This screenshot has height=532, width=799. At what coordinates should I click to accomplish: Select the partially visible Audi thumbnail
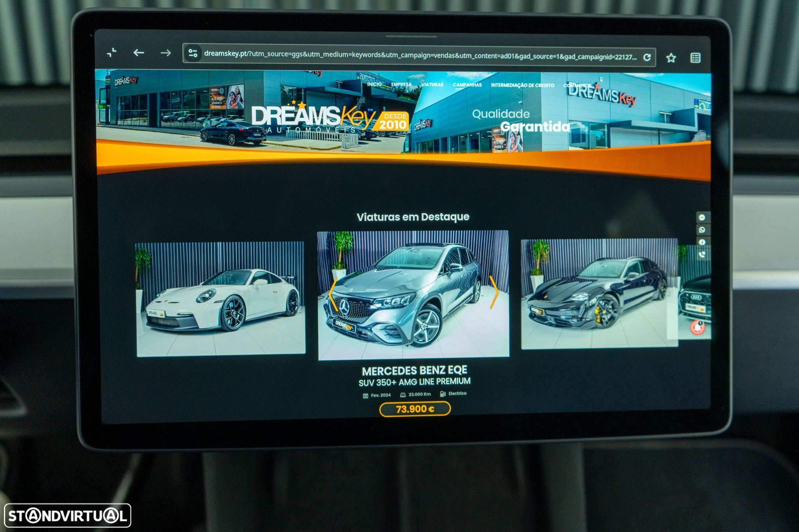695,292
